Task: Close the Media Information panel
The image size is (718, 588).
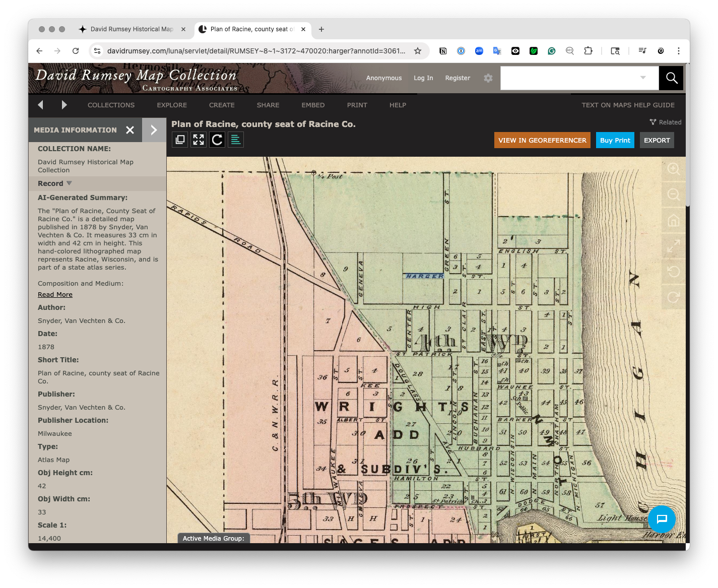Action: [x=130, y=130]
